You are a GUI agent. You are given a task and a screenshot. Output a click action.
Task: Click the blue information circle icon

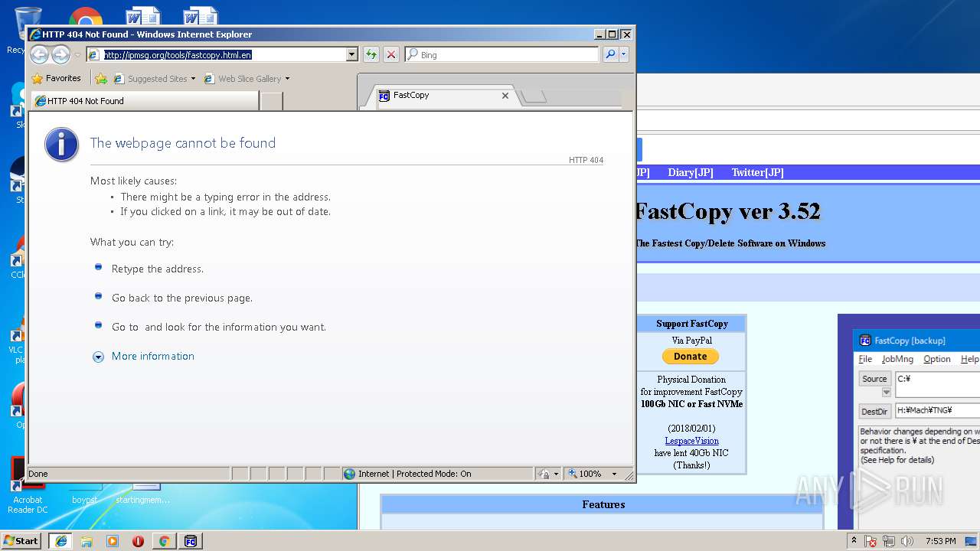62,144
